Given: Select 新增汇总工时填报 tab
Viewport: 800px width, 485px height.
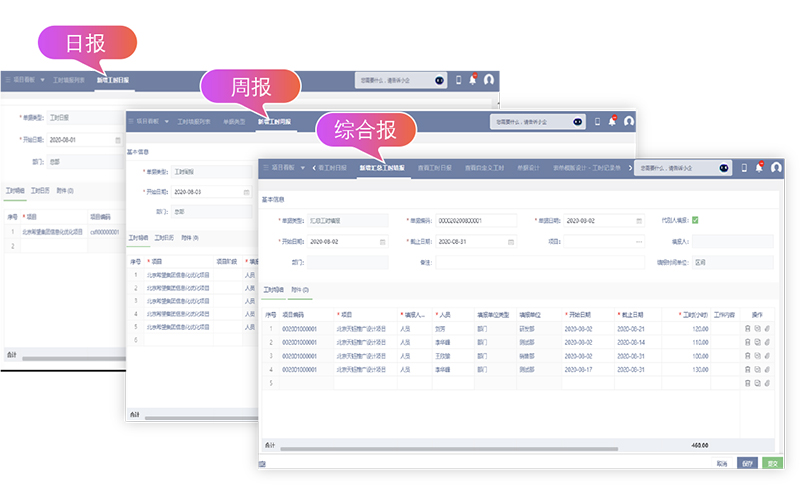Looking at the screenshot, I should pos(382,168).
